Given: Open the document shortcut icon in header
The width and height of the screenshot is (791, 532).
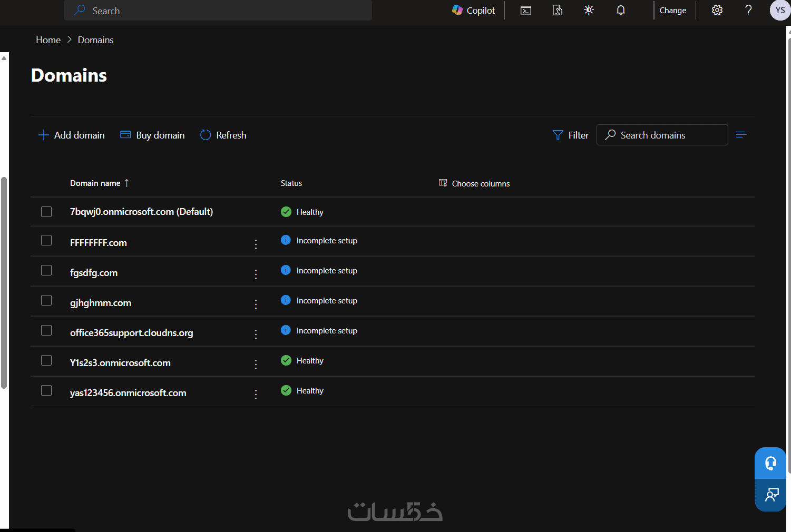Looking at the screenshot, I should pos(558,11).
